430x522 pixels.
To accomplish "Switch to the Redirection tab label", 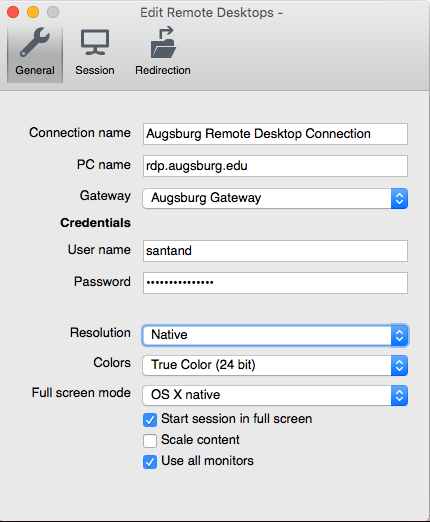I will [163, 70].
